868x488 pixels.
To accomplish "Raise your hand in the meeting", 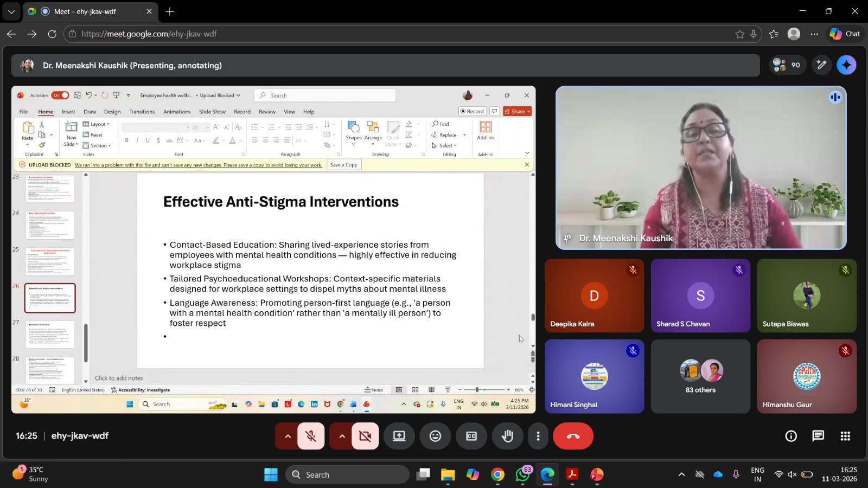I will point(508,436).
